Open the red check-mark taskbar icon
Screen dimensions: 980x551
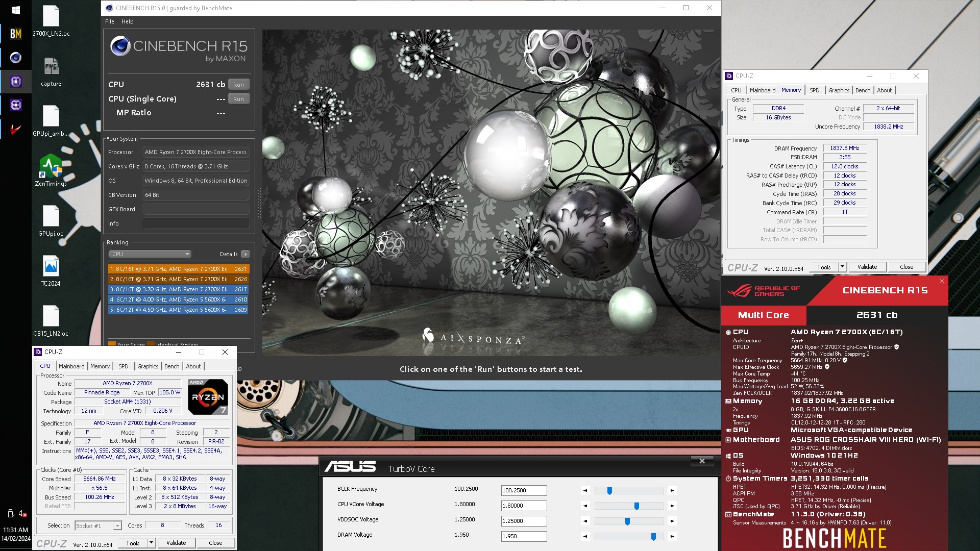(x=15, y=129)
